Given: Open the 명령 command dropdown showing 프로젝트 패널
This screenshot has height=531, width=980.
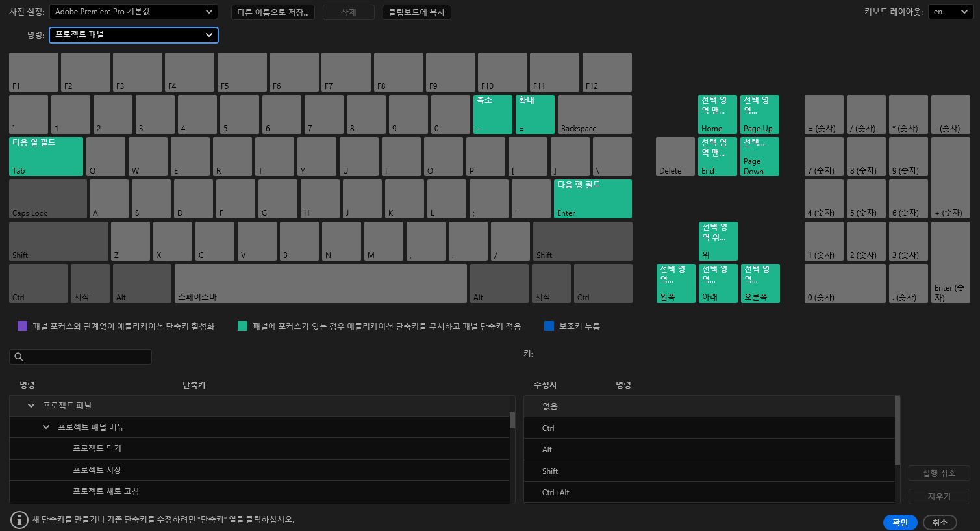Looking at the screenshot, I should (x=133, y=34).
